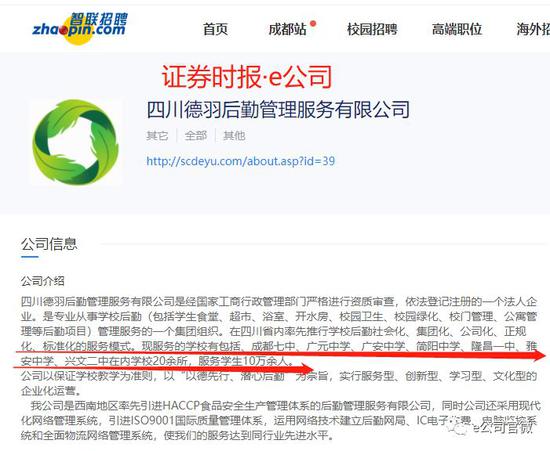Open the 海外招聘 item at the right edge
Image resolution: width=550 pixels, height=451 pixels.
(533, 29)
